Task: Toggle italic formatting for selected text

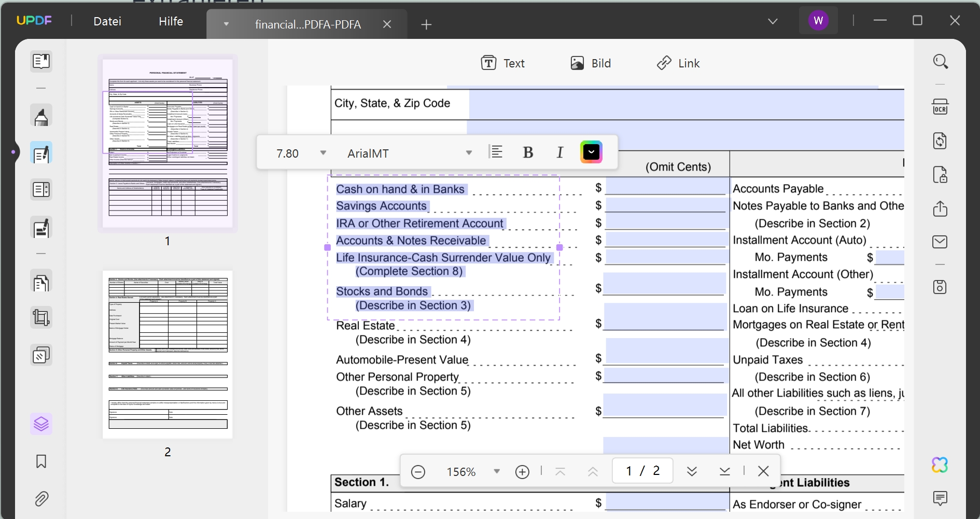Action: coord(560,152)
